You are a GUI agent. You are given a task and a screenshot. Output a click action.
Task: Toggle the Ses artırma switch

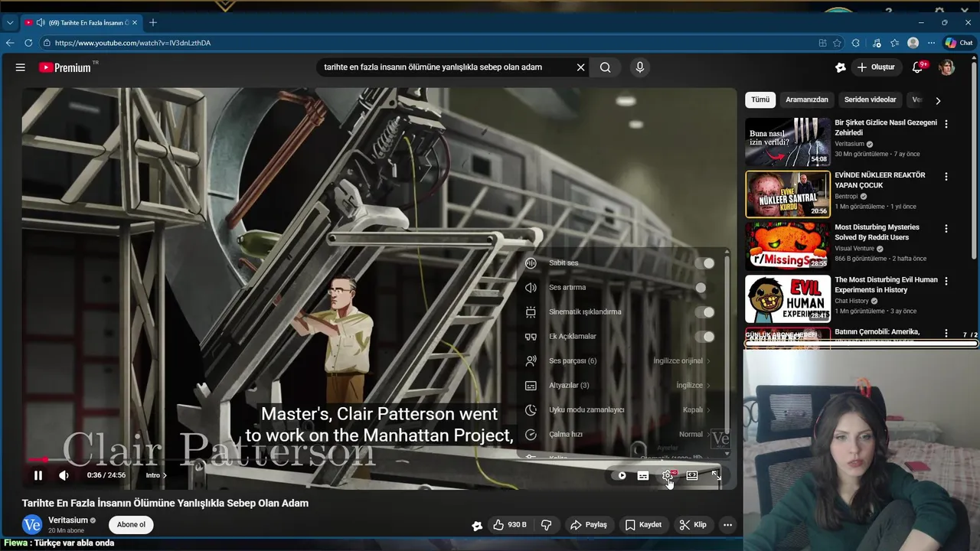click(701, 288)
